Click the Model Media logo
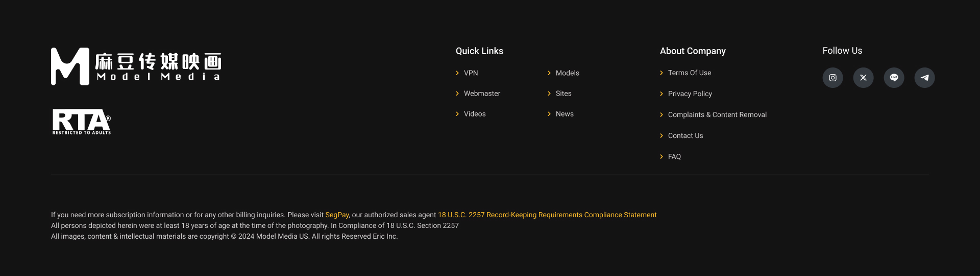 tap(136, 66)
